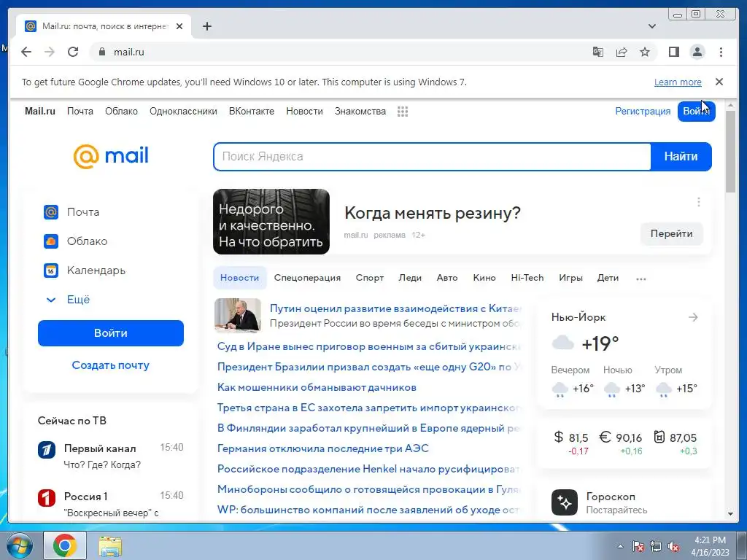Click the Гороскоп star icon
The image size is (747, 560).
565,502
